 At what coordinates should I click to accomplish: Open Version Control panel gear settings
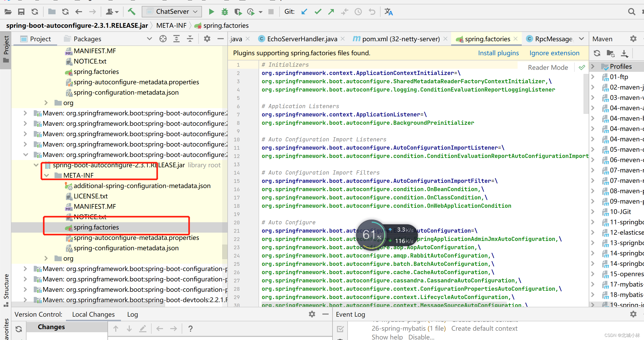click(x=312, y=314)
